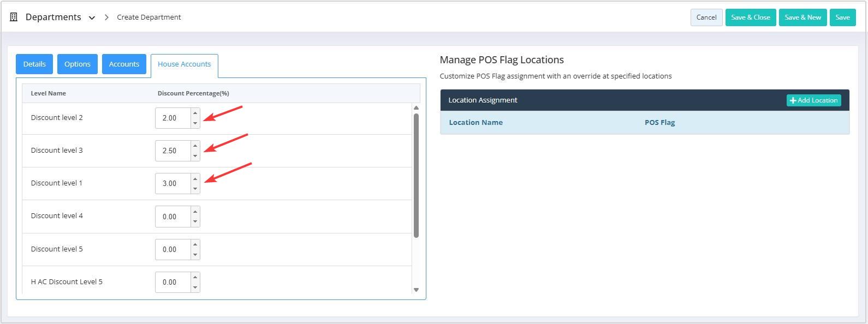This screenshot has width=868, height=324.
Task: Click scroll-down arrow of discount list
Action: point(416,290)
